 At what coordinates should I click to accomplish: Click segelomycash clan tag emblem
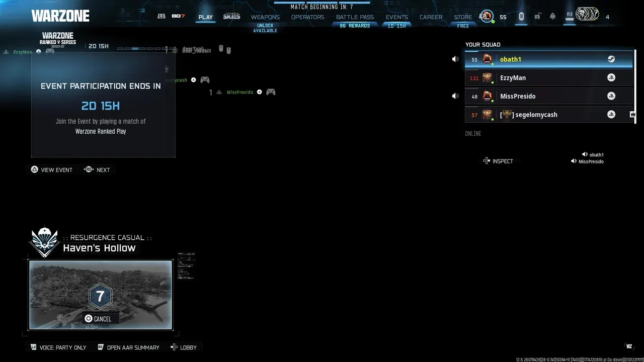coord(507,115)
